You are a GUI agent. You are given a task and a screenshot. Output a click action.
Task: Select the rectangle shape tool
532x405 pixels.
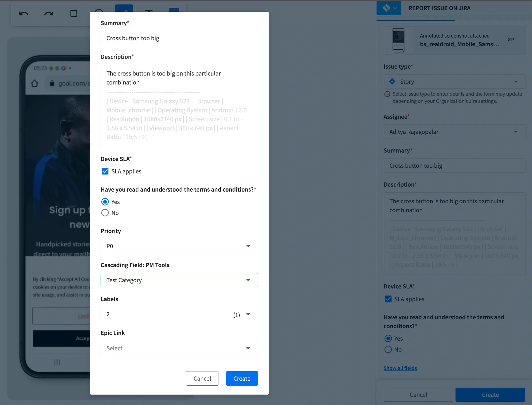(74, 13)
